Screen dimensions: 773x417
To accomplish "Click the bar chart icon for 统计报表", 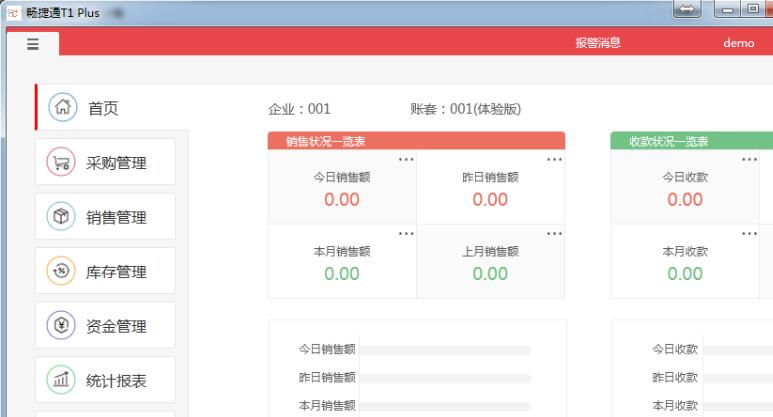I will click(x=62, y=380).
